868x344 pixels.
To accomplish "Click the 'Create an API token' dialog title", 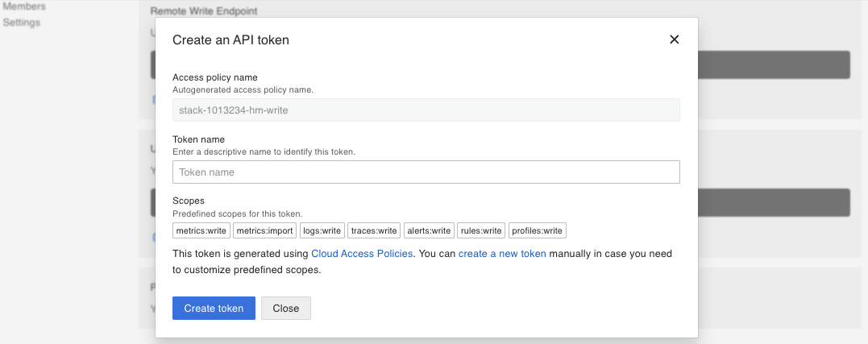I will 230,39.
